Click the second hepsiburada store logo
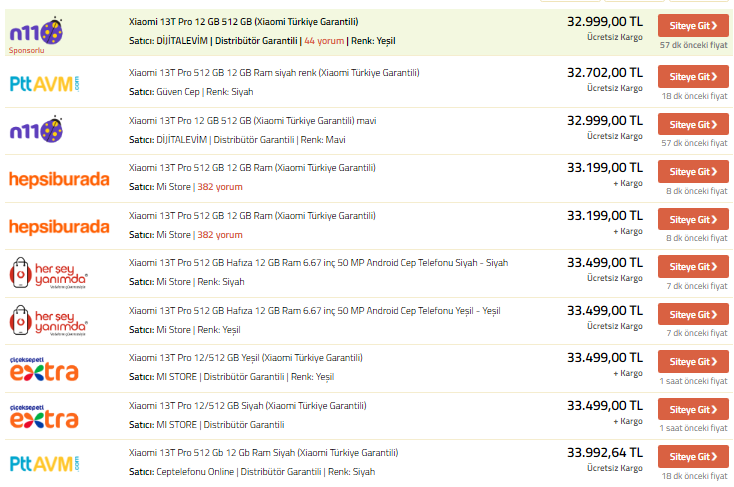The width and height of the screenshot is (734, 487). click(59, 227)
